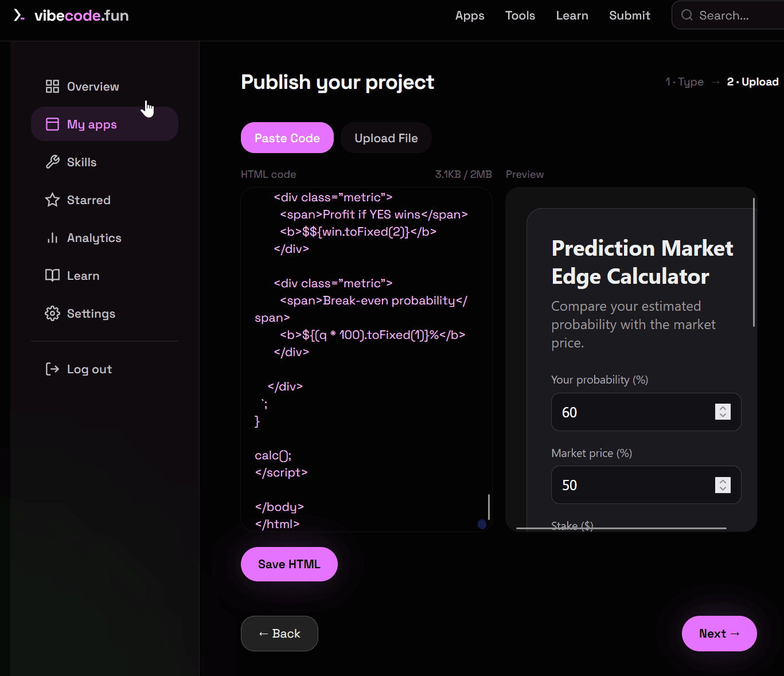Switch to the Upload File tab

point(386,138)
